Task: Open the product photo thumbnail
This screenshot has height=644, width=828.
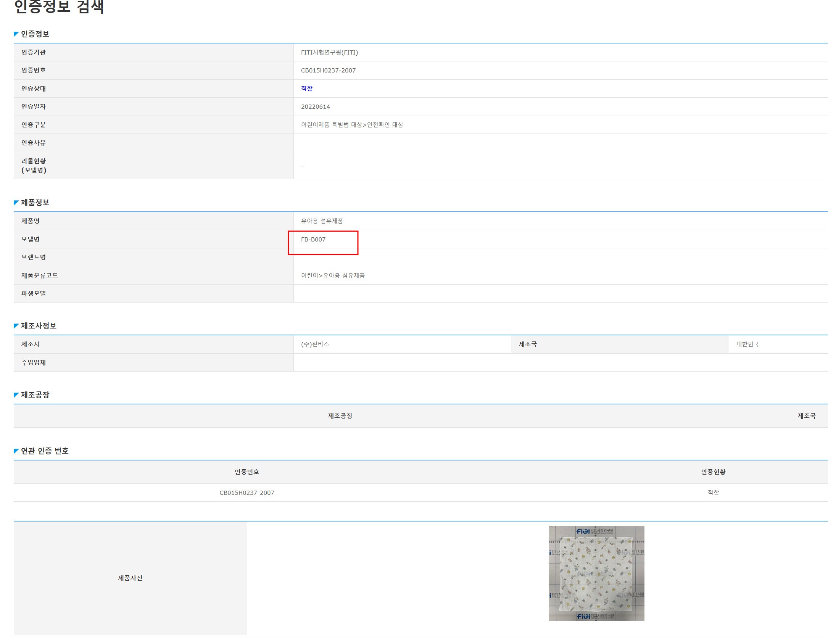Action: pyautogui.click(x=596, y=573)
